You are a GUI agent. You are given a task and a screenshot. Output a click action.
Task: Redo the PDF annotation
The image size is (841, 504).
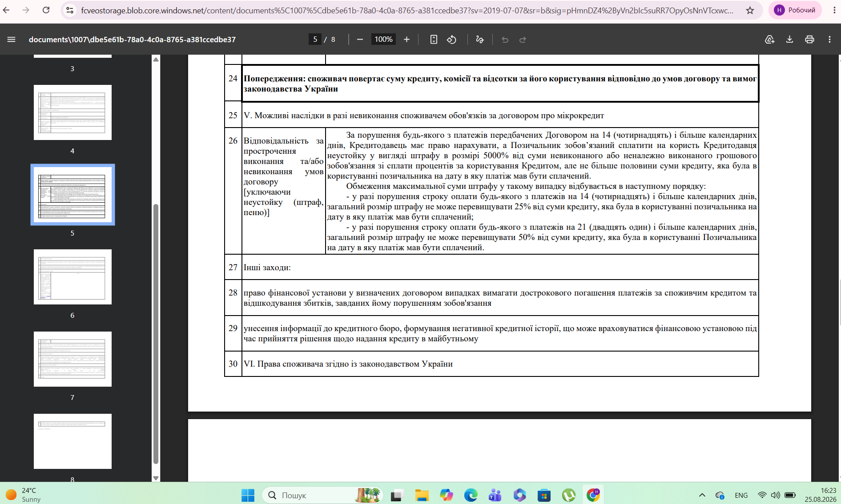(523, 40)
